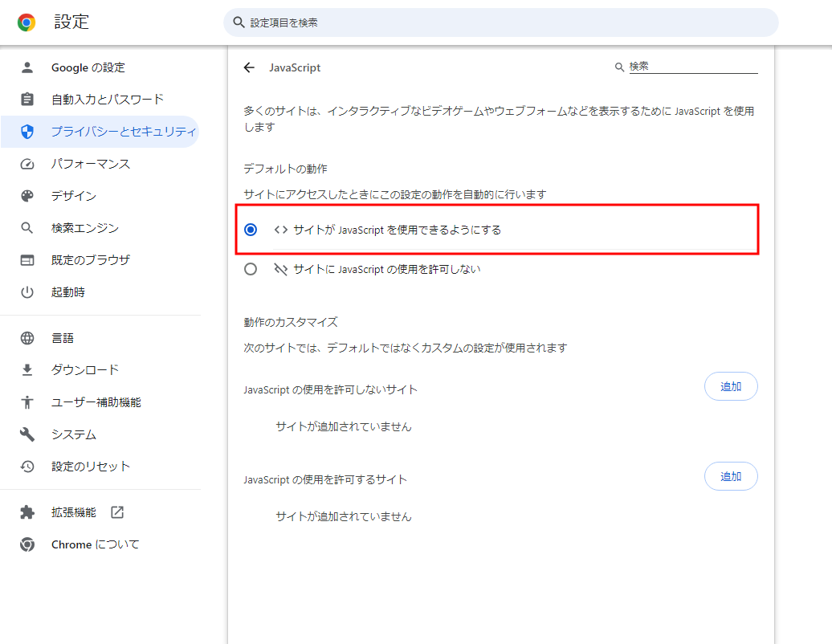Click 追加 for sites allowed to use JavaScript
The width and height of the screenshot is (832, 644).
(731, 476)
